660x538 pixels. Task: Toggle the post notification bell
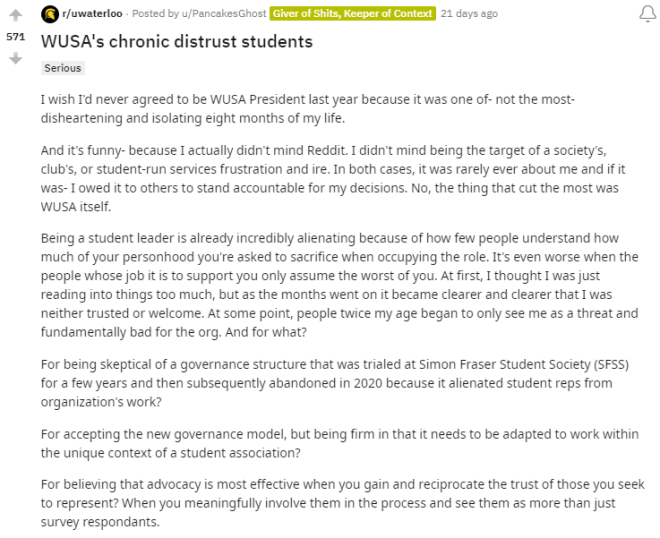[x=647, y=14]
